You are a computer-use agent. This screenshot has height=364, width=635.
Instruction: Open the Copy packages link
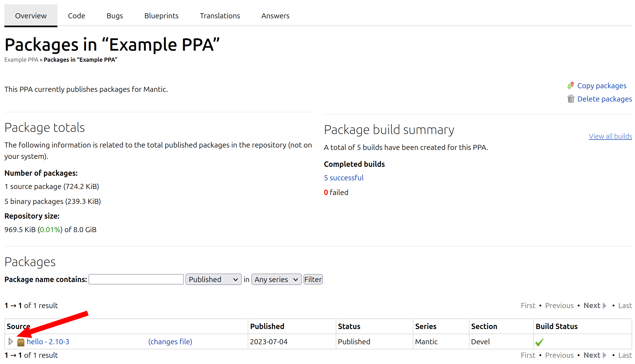coord(602,86)
